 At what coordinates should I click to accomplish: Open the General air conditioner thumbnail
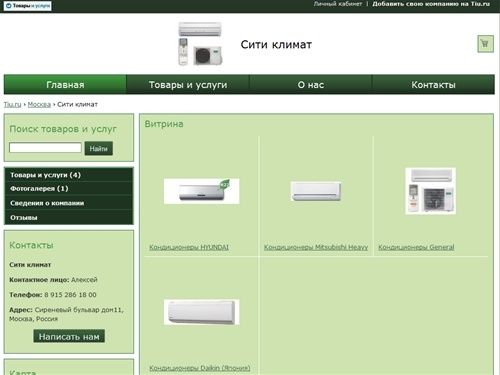tap(430, 191)
